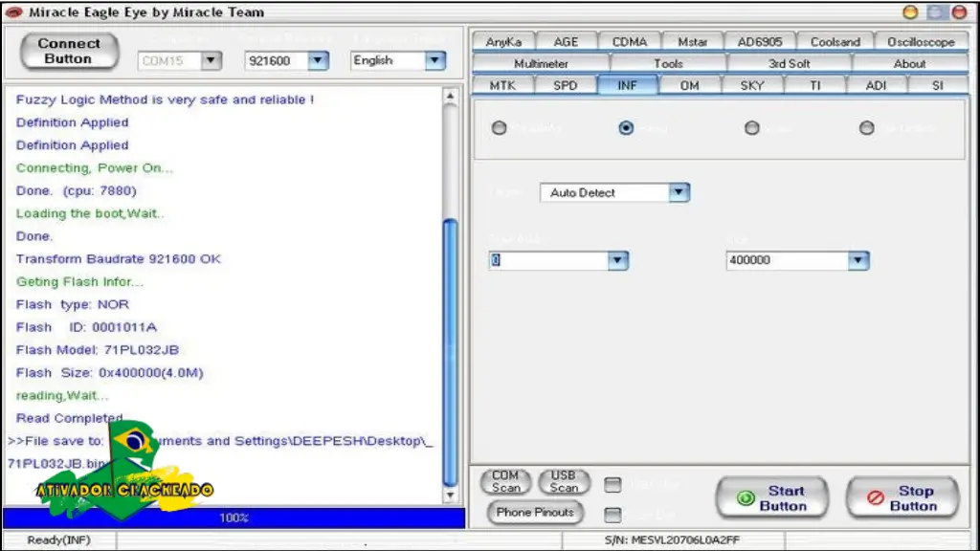Screen dimensions: 980x551
Task: Click the Connect Button
Action: (x=69, y=52)
